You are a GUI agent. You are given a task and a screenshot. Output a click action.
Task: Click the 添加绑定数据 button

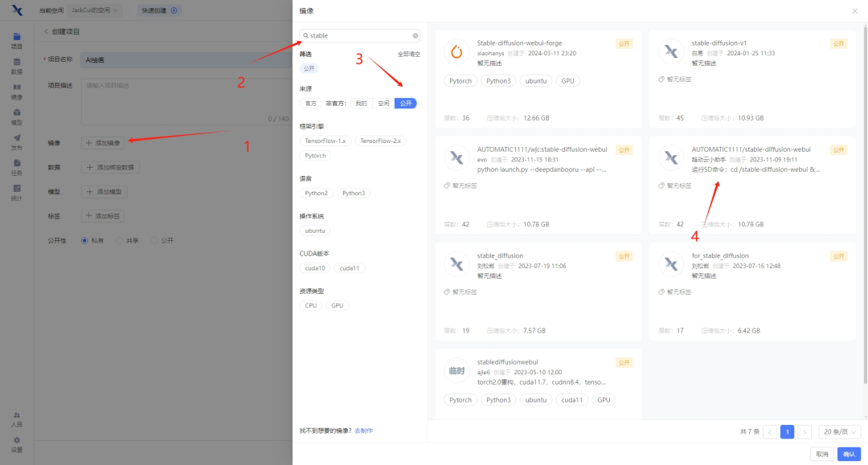(x=110, y=167)
